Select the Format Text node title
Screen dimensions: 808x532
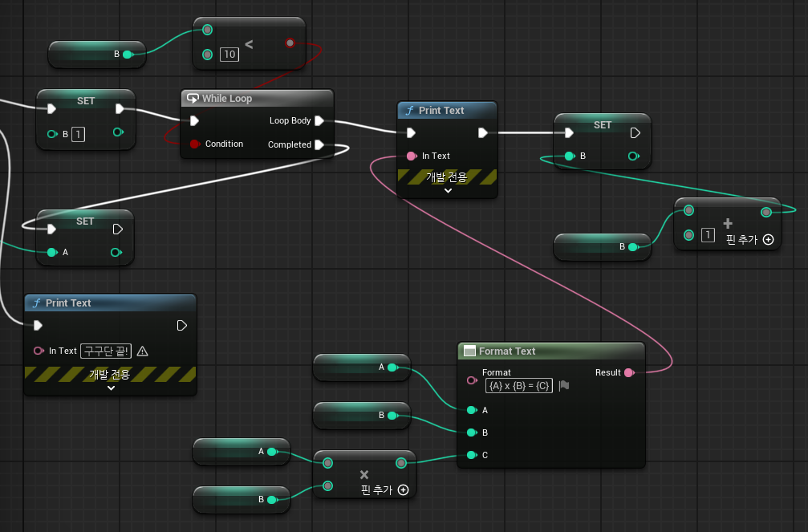tap(507, 351)
